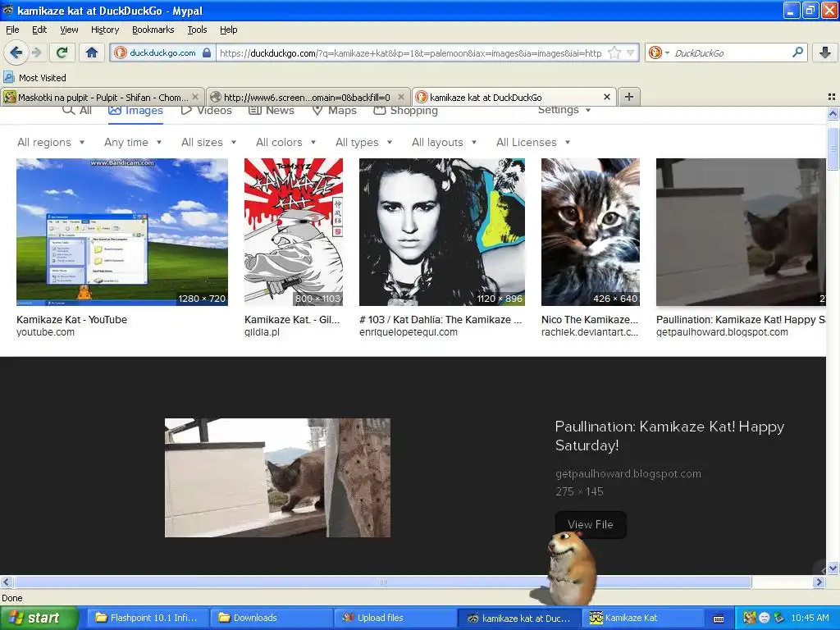
Task: Expand the All types filter
Action: [364, 142]
